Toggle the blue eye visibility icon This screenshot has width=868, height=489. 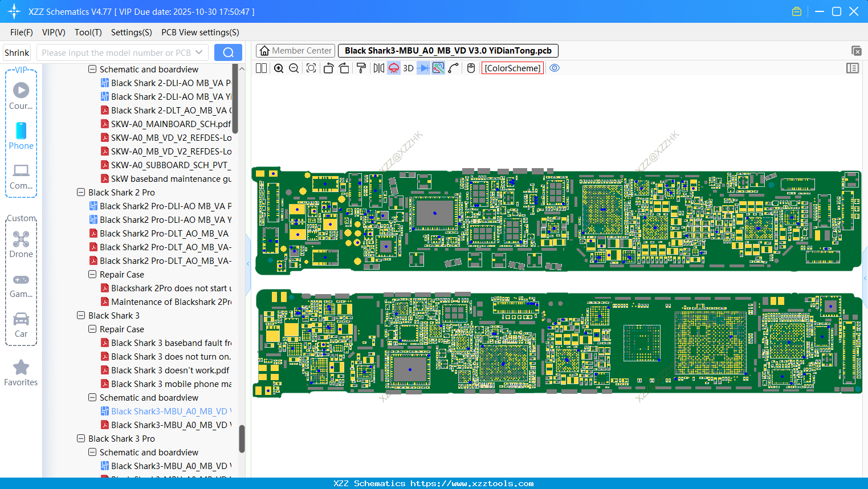click(x=555, y=68)
